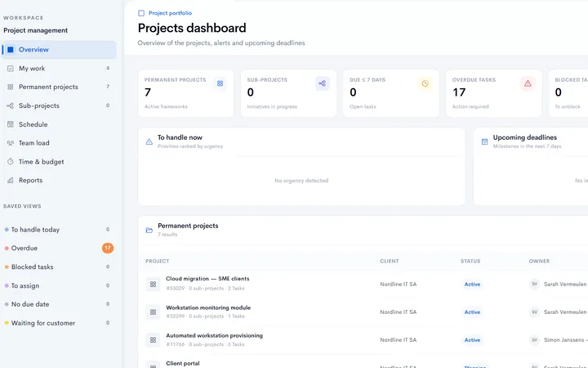Select the No due date saved view

pyautogui.click(x=59, y=304)
